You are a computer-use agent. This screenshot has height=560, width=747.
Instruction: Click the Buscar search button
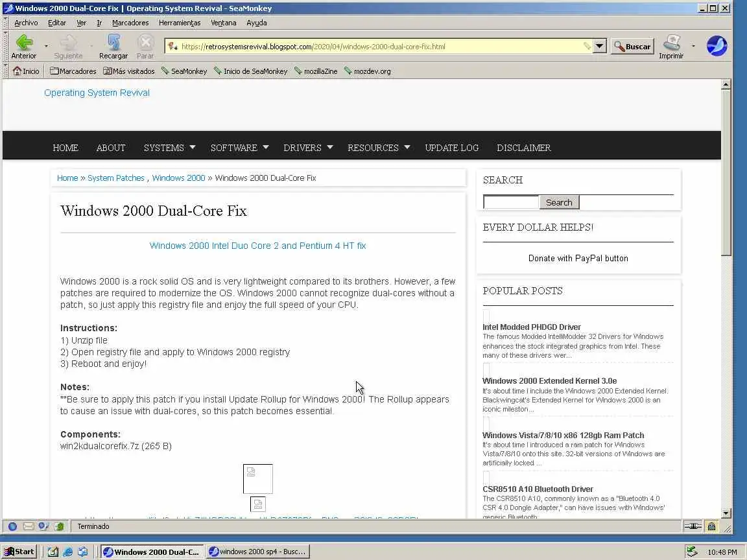coord(633,46)
